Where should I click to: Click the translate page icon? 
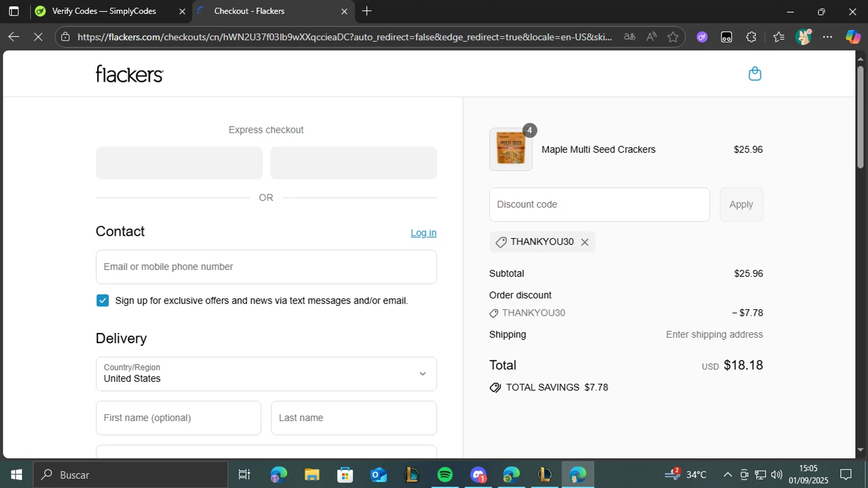click(630, 37)
